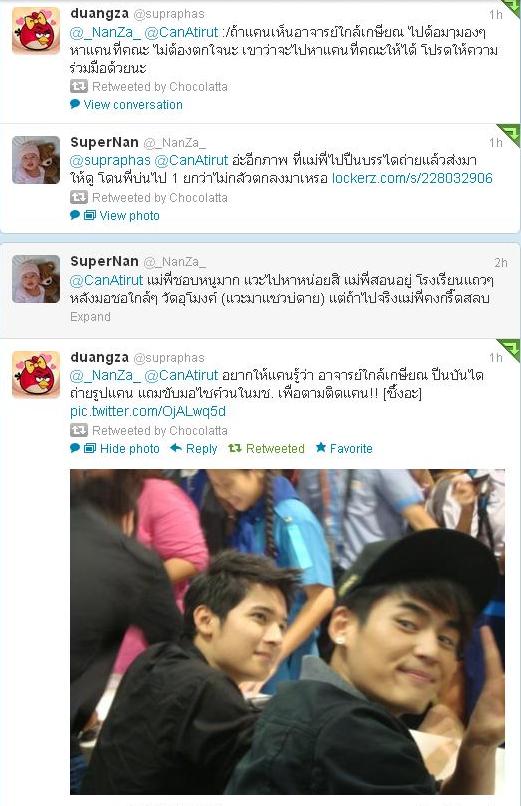Click duangza's Angry Birds avatar in first tweet

36,30
